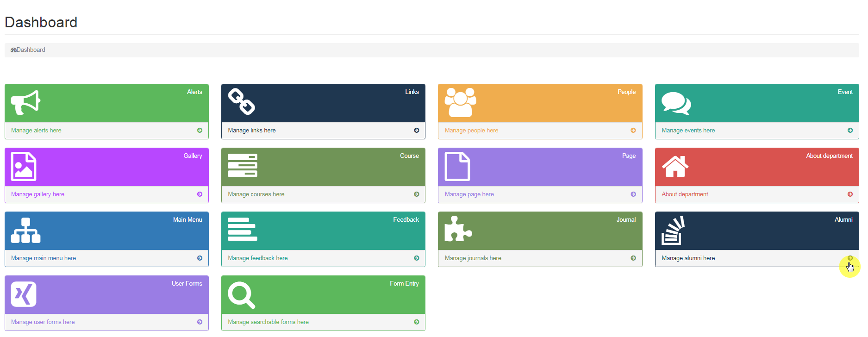Image resolution: width=868 pixels, height=337 pixels.
Task: Go to Dashboard via the breadcrumb
Action: (x=31, y=50)
